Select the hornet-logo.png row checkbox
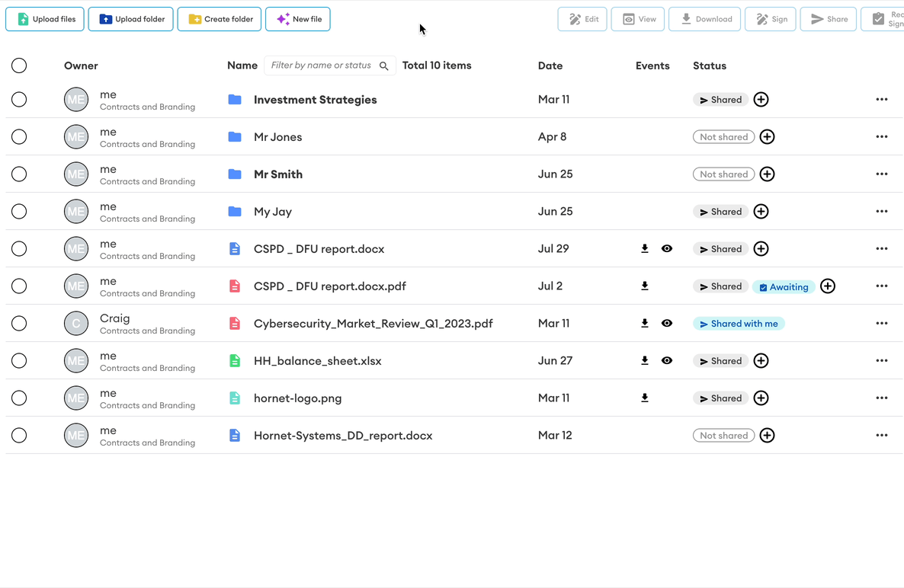904x588 pixels. [x=19, y=398]
